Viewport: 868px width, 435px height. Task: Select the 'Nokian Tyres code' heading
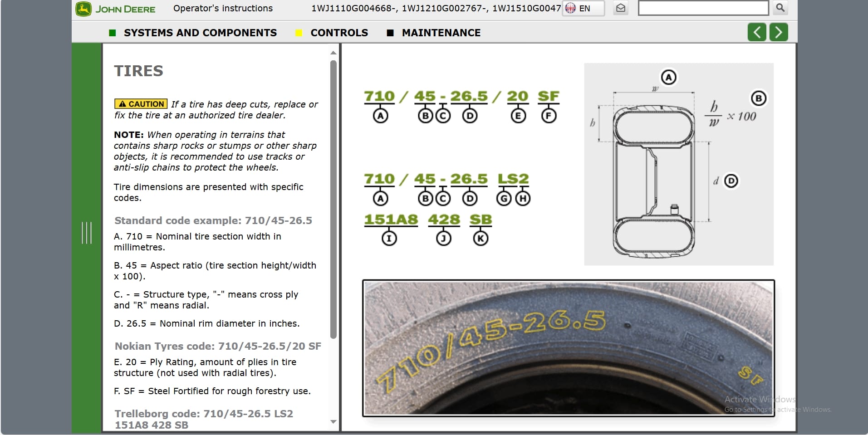click(218, 346)
